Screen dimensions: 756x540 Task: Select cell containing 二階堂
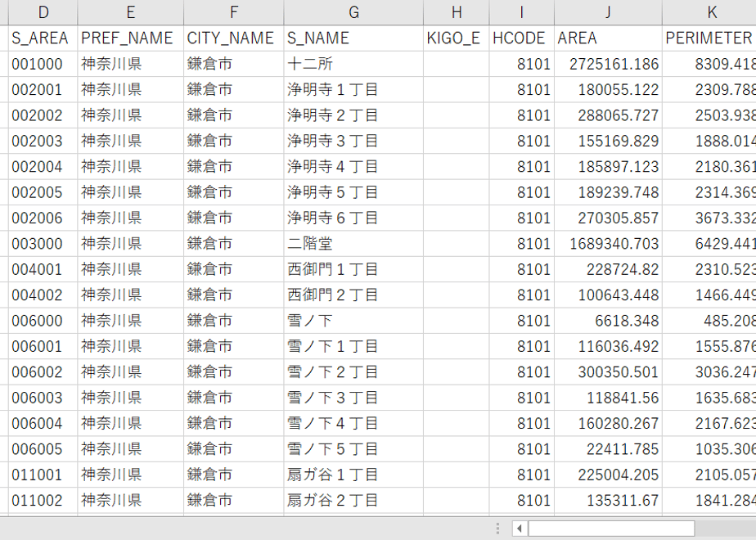pos(354,244)
